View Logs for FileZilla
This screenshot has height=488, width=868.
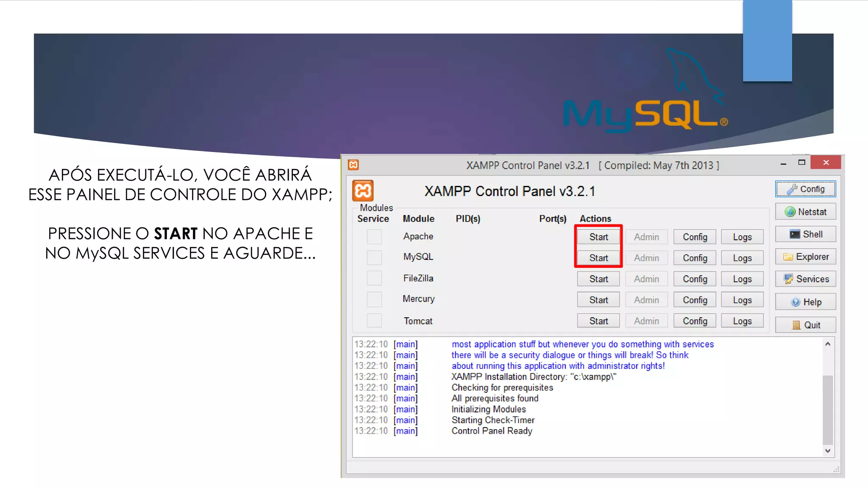point(743,279)
